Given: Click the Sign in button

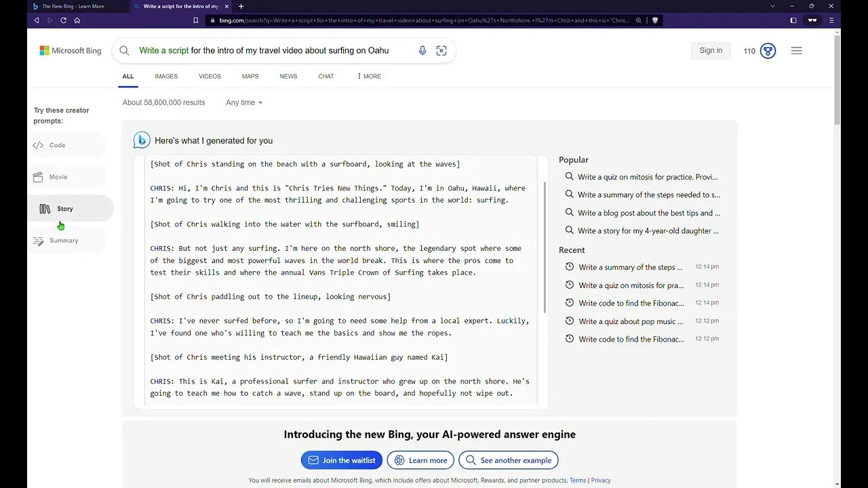Looking at the screenshot, I should [711, 51].
